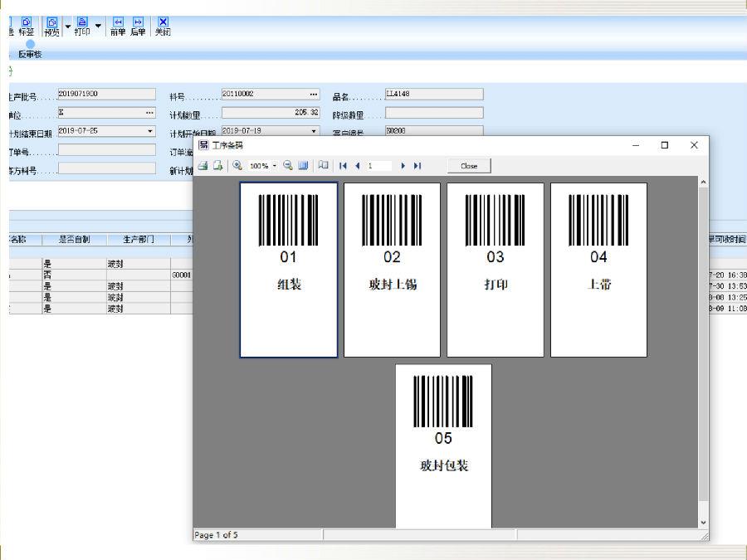Click the 后单 next document icon
The width and height of the screenshot is (747, 560).
pyautogui.click(x=138, y=27)
